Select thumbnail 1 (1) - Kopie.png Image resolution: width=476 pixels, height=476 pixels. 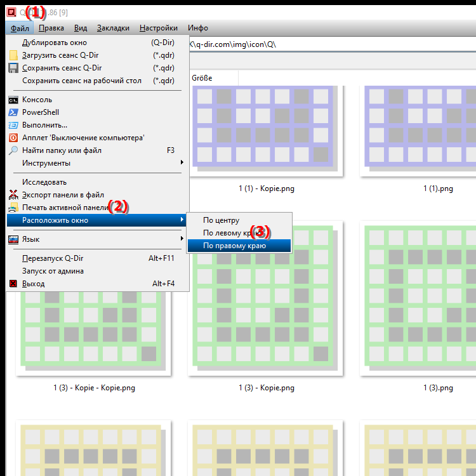click(x=265, y=131)
